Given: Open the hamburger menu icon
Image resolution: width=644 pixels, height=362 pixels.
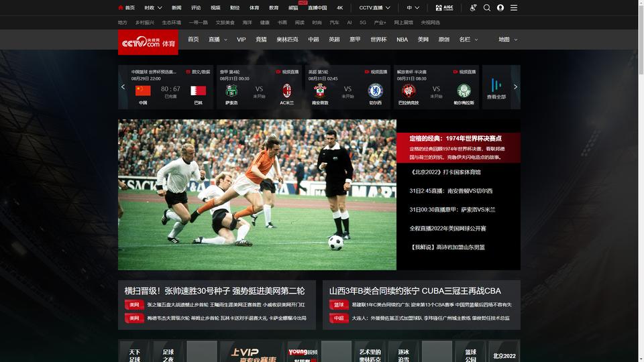Looking at the screenshot, I should tap(514, 8).
